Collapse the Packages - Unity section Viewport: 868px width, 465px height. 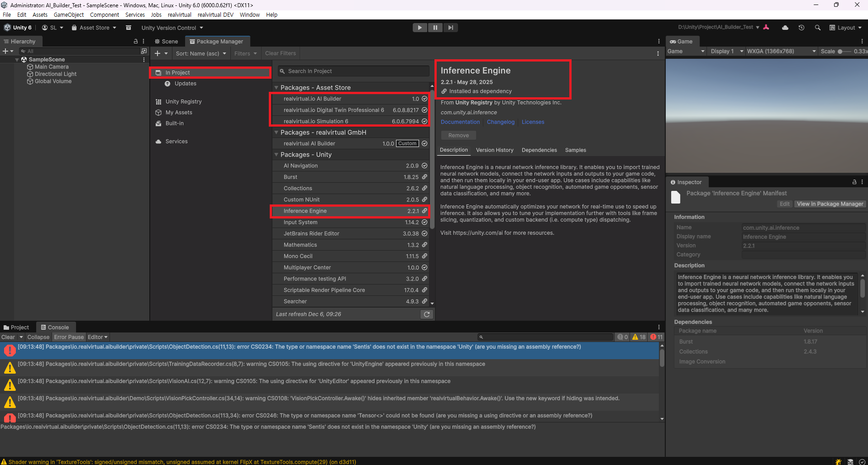coord(277,155)
